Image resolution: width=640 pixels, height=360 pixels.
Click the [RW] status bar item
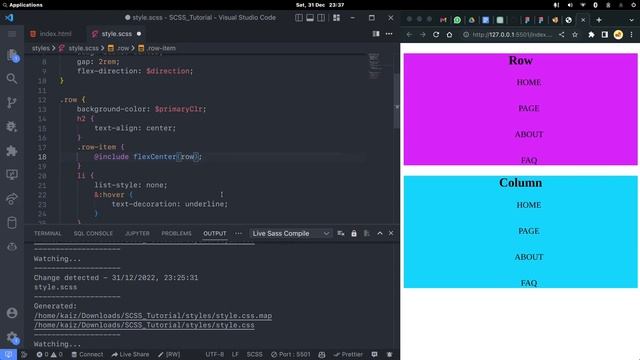coord(169,354)
